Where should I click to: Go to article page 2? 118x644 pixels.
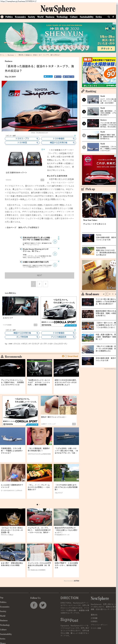tap(39, 284)
